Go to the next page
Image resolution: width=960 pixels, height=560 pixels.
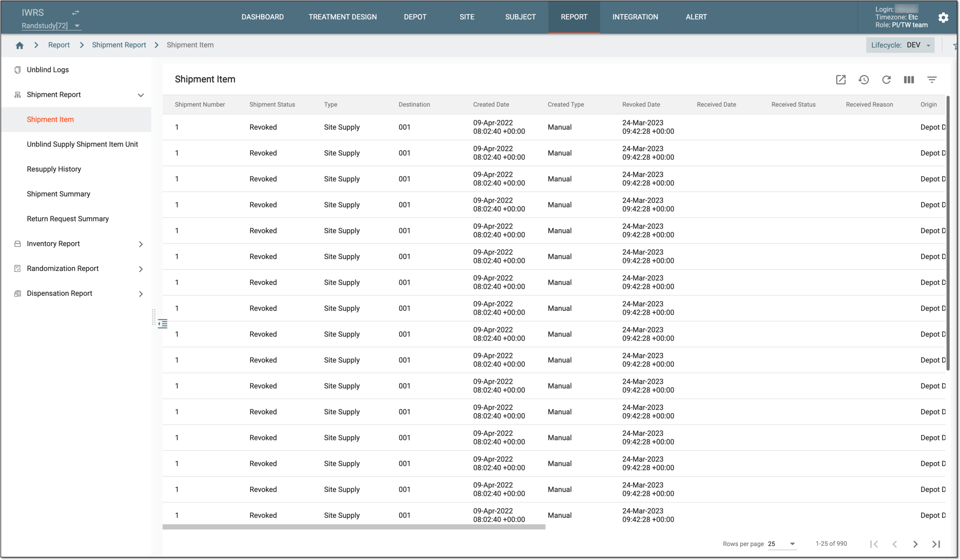(x=915, y=544)
